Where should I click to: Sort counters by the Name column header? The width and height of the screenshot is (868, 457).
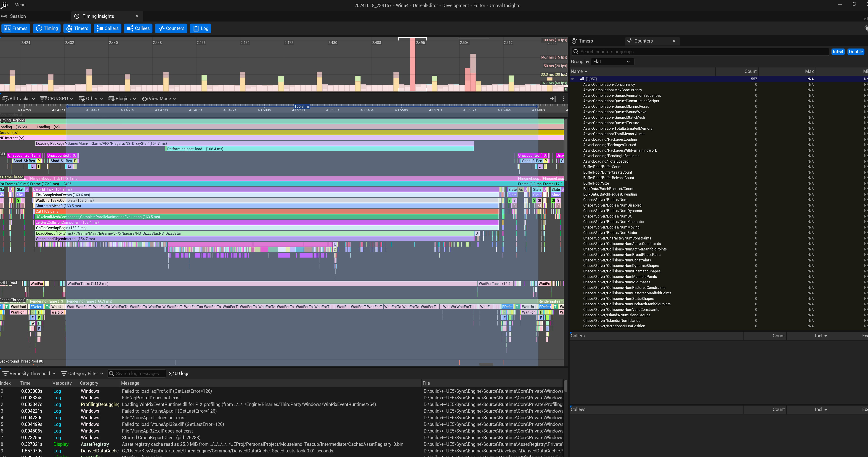(642, 71)
